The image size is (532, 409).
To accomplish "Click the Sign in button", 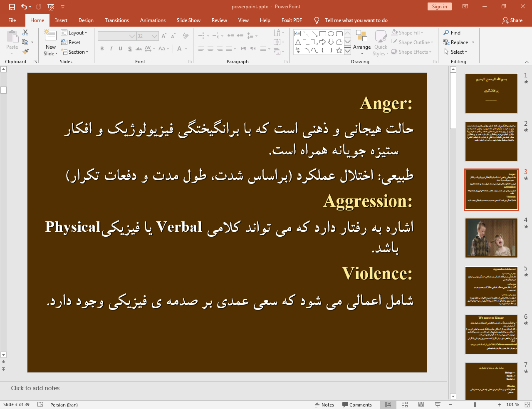I will [x=439, y=6].
